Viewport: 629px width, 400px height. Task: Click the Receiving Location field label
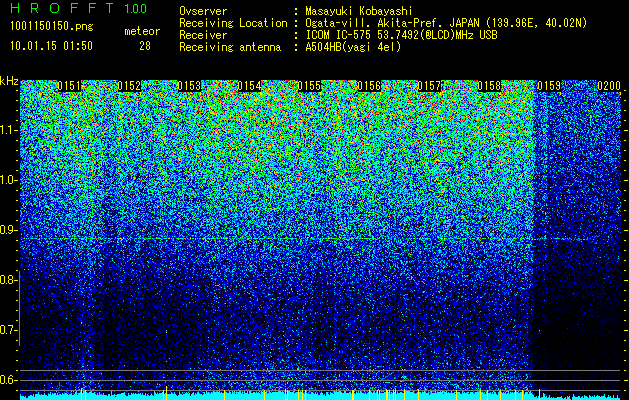(x=233, y=23)
